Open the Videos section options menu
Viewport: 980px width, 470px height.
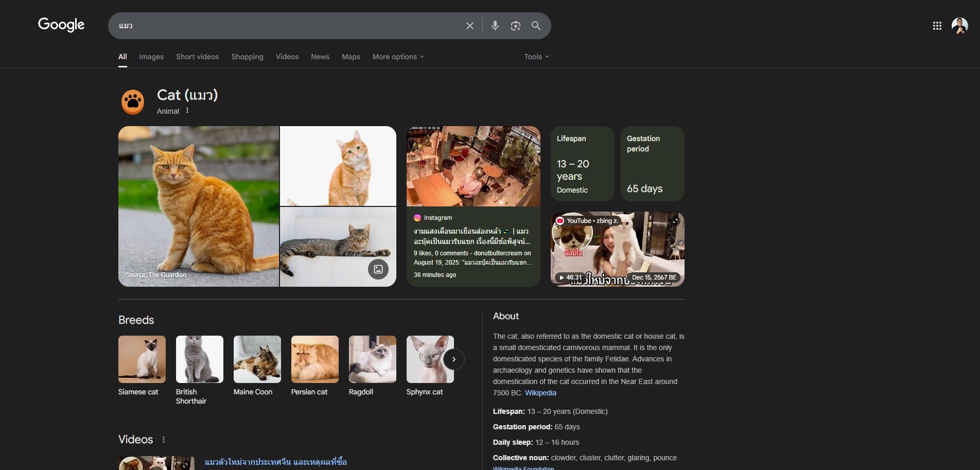[164, 440]
